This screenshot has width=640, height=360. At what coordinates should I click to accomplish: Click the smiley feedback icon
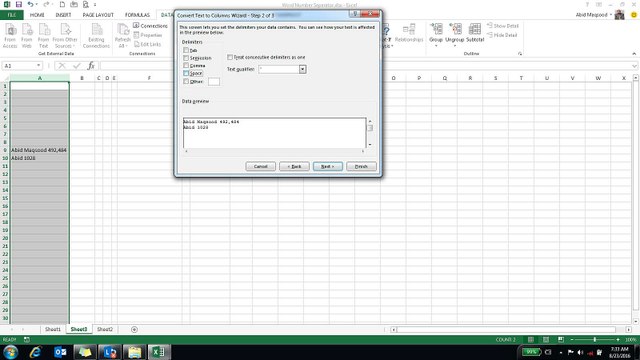[634, 15]
